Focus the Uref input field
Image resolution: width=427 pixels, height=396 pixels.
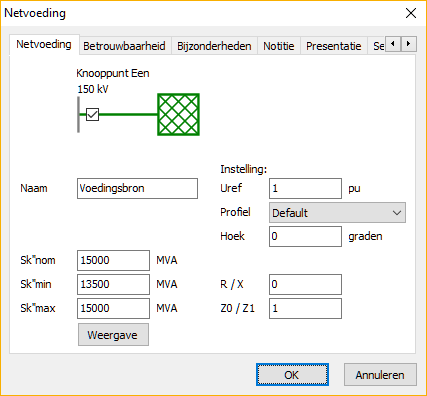point(305,188)
